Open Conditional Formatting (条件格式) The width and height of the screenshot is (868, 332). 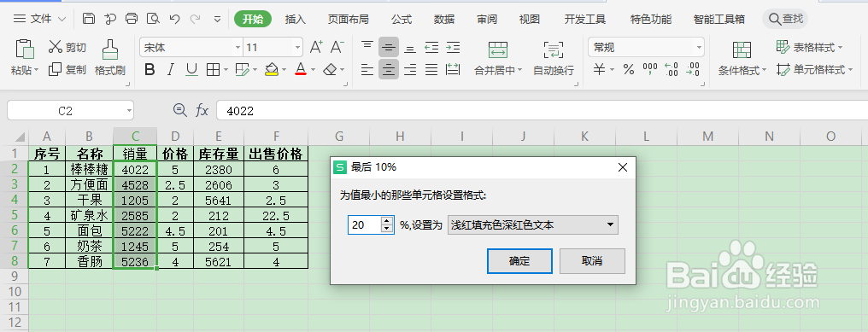742,58
